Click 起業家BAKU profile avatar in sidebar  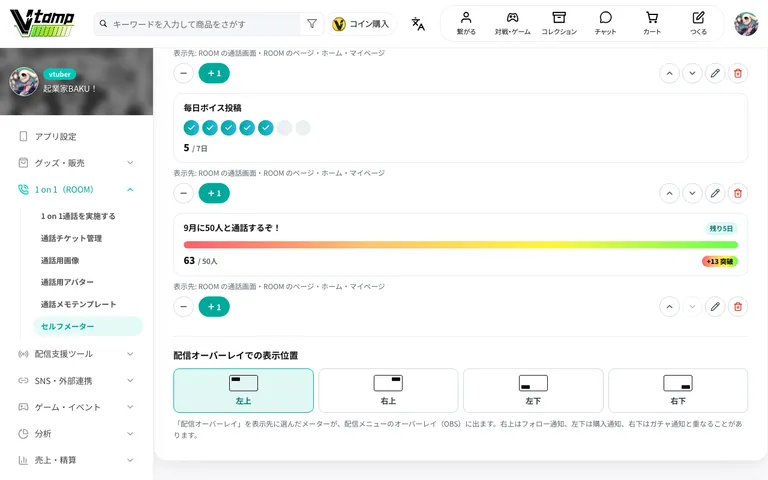tap(24, 81)
